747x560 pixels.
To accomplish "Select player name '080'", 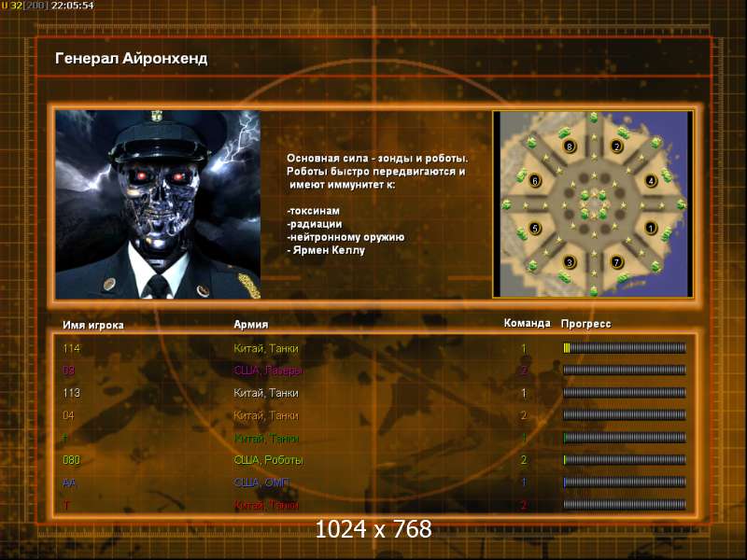I will 71,460.
